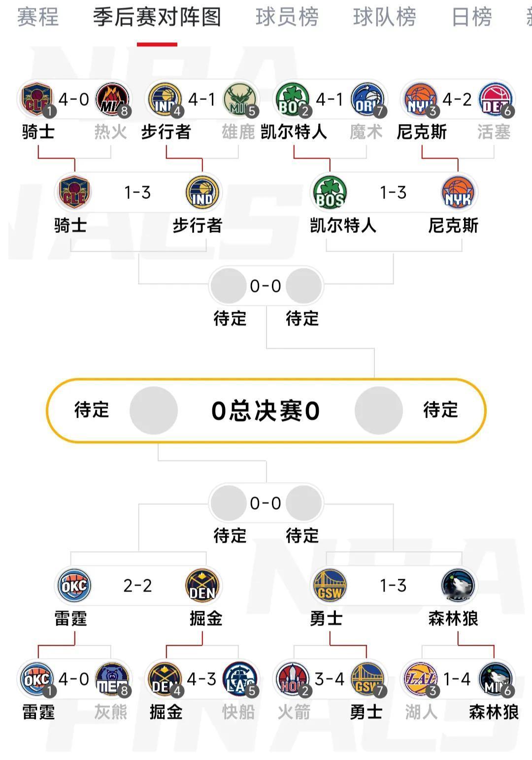This screenshot has width=532, height=760.
Task: View Thunder vs Nuggets 2-2 series score
Action: coord(137,586)
